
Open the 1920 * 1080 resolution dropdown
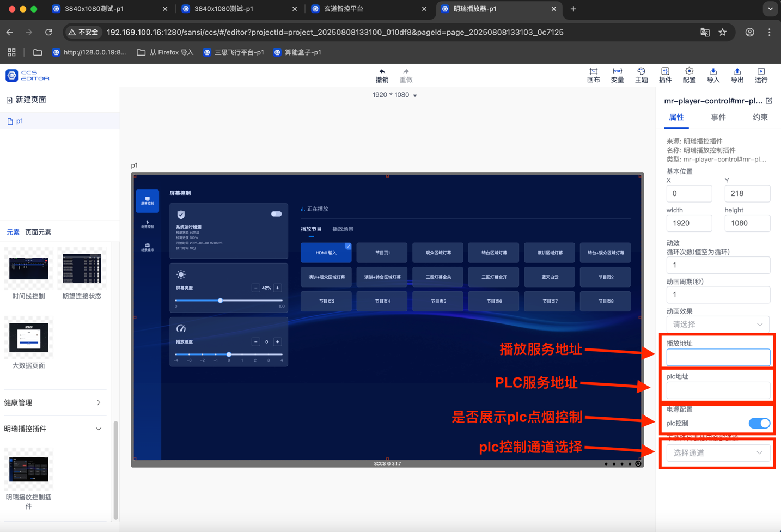(x=395, y=95)
